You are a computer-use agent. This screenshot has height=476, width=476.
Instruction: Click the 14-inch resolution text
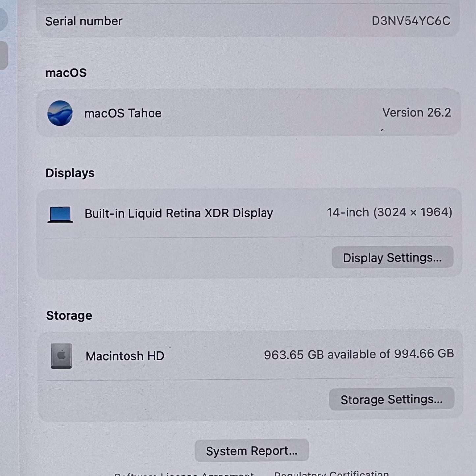pos(389,212)
